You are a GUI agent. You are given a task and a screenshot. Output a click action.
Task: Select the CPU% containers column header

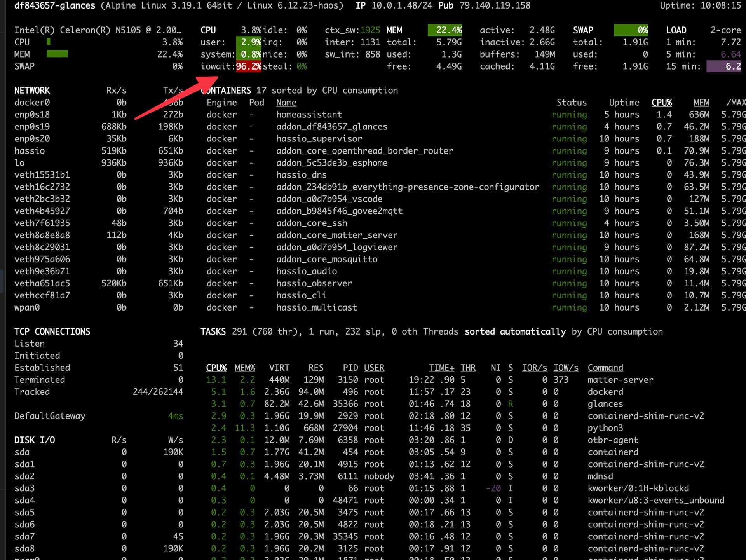662,103
